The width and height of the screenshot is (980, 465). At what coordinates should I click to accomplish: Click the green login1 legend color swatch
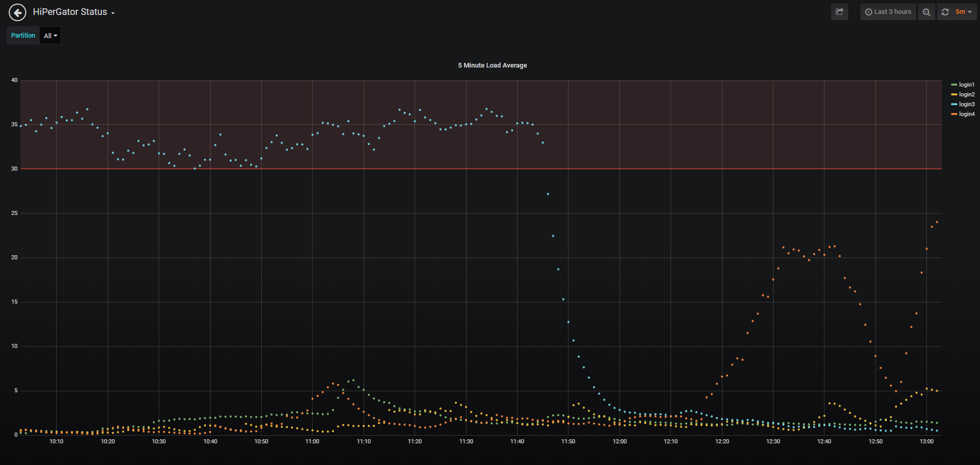click(954, 85)
